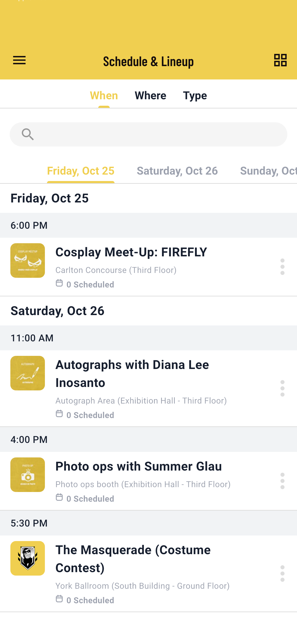
Task: Switch to grid view layout icon
Action: point(280,60)
